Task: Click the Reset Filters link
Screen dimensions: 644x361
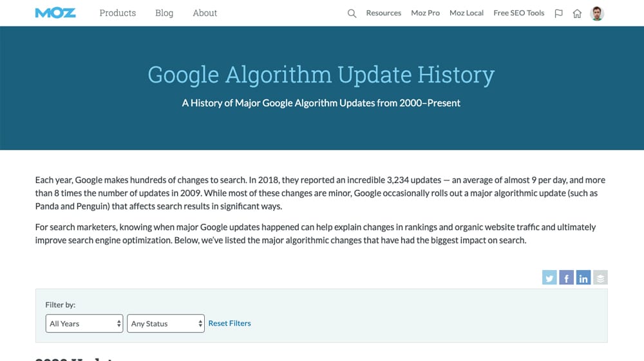Action: point(230,323)
